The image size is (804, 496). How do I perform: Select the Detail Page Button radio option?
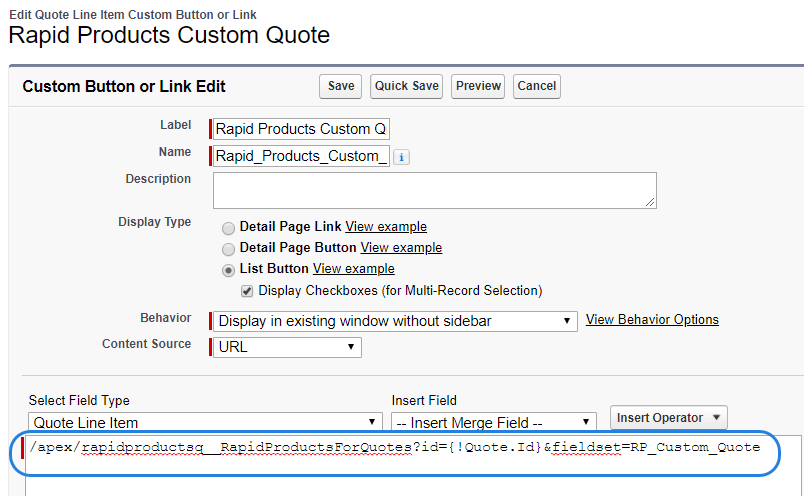(x=228, y=249)
